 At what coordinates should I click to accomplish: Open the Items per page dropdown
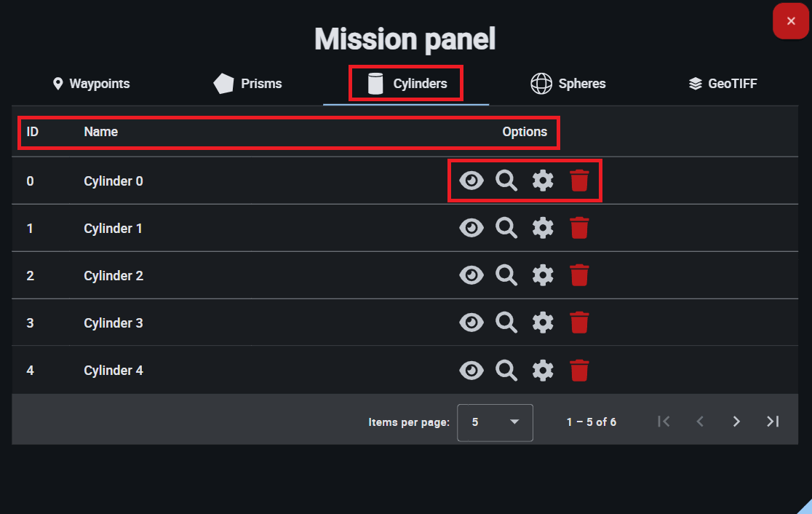pos(495,422)
